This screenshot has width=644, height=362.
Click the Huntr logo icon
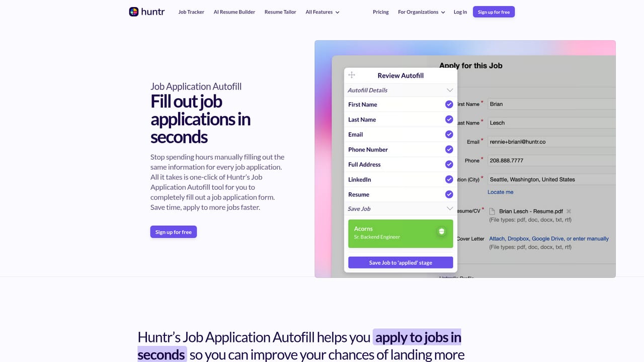(x=133, y=12)
